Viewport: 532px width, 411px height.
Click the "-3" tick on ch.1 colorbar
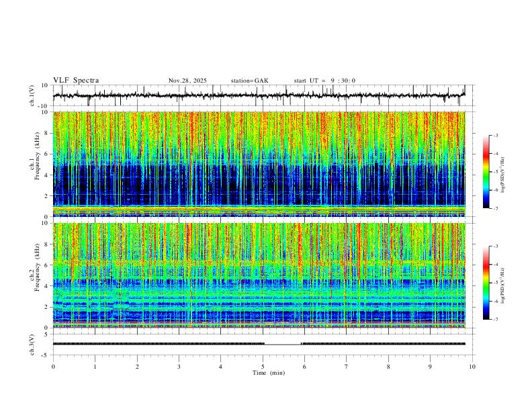[x=496, y=135]
